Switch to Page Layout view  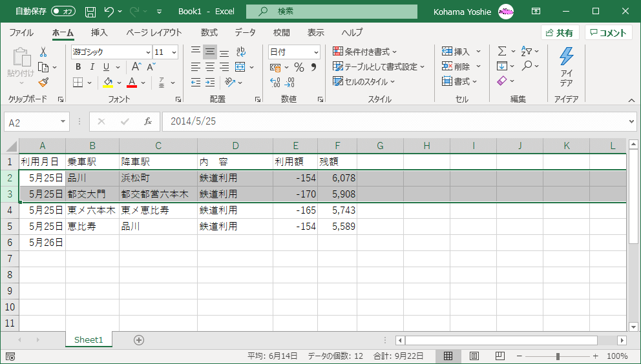[x=474, y=356]
